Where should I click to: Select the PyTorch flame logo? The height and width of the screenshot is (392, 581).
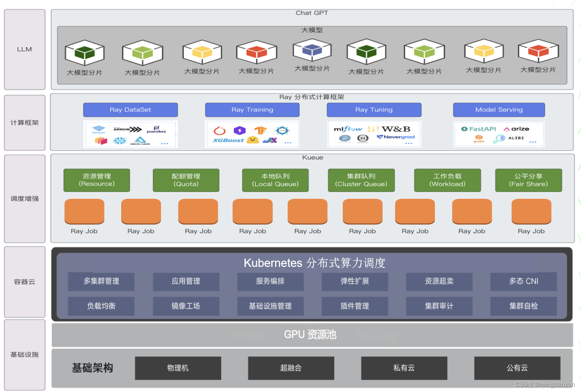pos(220,130)
